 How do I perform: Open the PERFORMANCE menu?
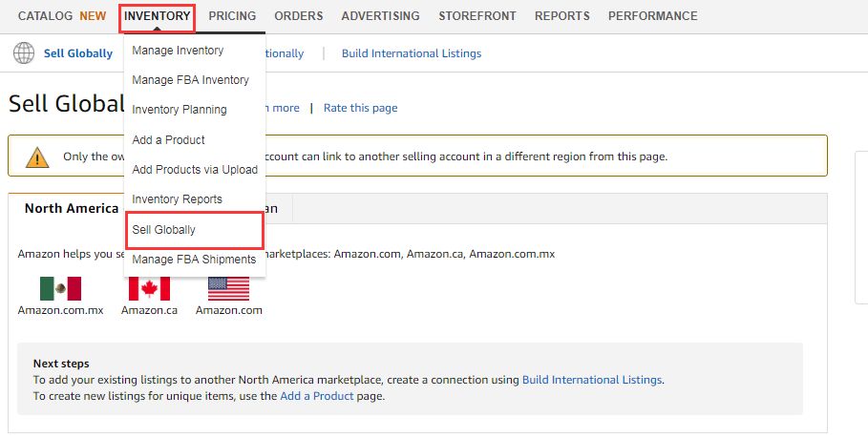652,16
